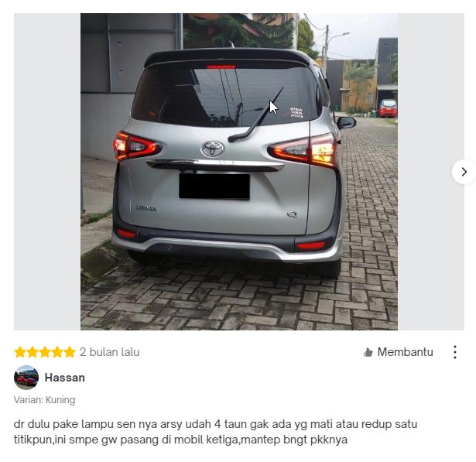Screen dimensions: 476x462
Task: Mark the review as Membantu
Action: 399,352
